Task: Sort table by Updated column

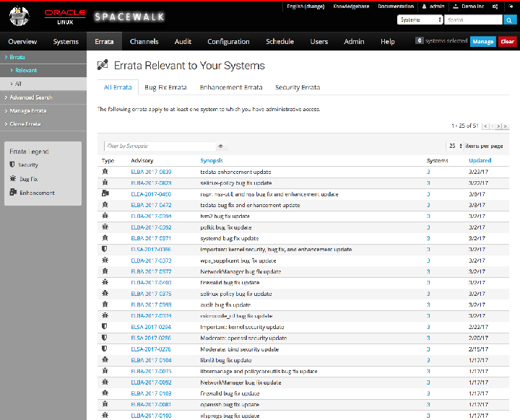Action: click(480, 160)
